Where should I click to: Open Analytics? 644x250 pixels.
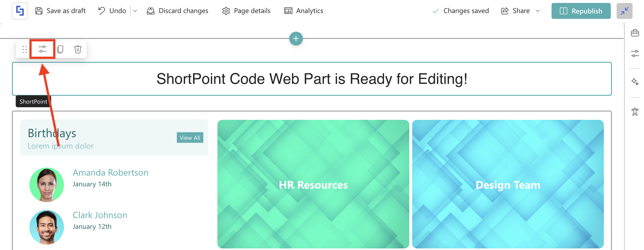304,11
